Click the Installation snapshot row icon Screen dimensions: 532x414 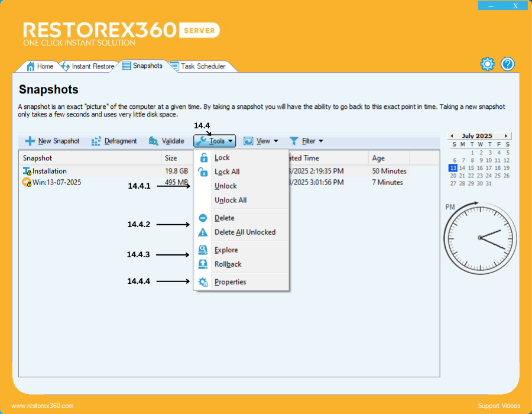tap(27, 171)
